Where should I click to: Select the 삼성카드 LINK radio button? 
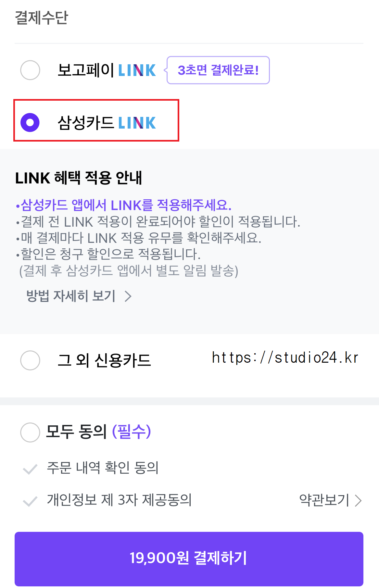click(30, 122)
